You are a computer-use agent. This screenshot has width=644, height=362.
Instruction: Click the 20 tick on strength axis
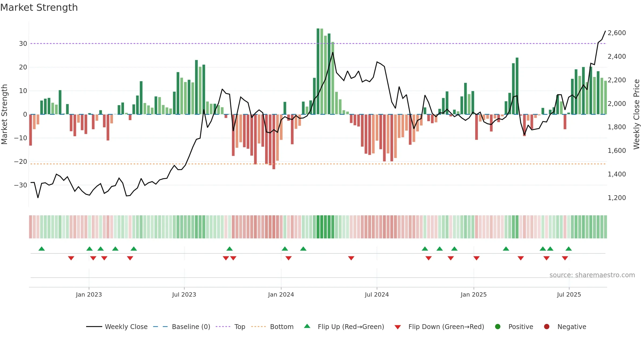tap(23, 67)
